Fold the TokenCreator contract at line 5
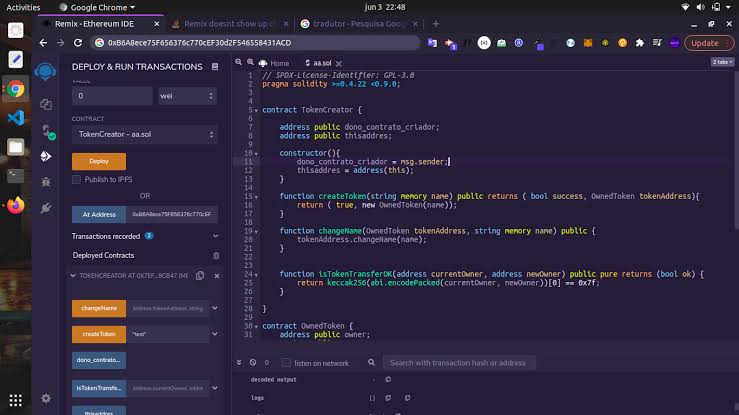The height and width of the screenshot is (415, 739). click(x=256, y=110)
